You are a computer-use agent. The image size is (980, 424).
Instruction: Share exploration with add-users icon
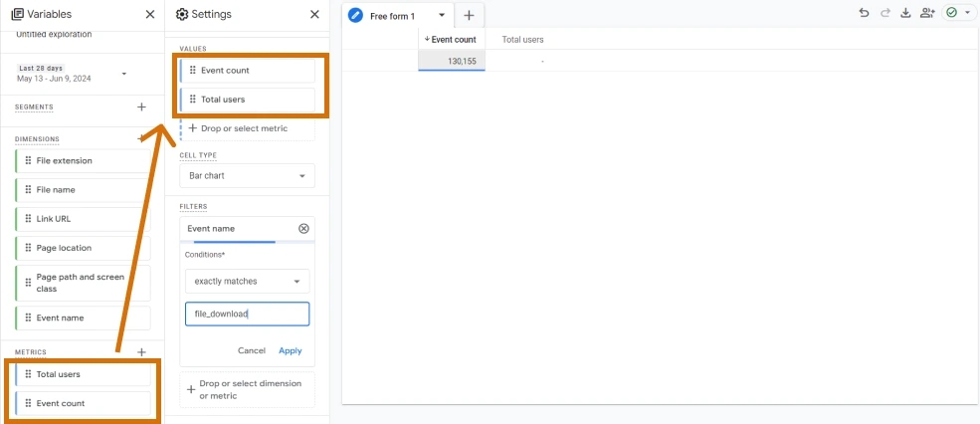(x=927, y=13)
